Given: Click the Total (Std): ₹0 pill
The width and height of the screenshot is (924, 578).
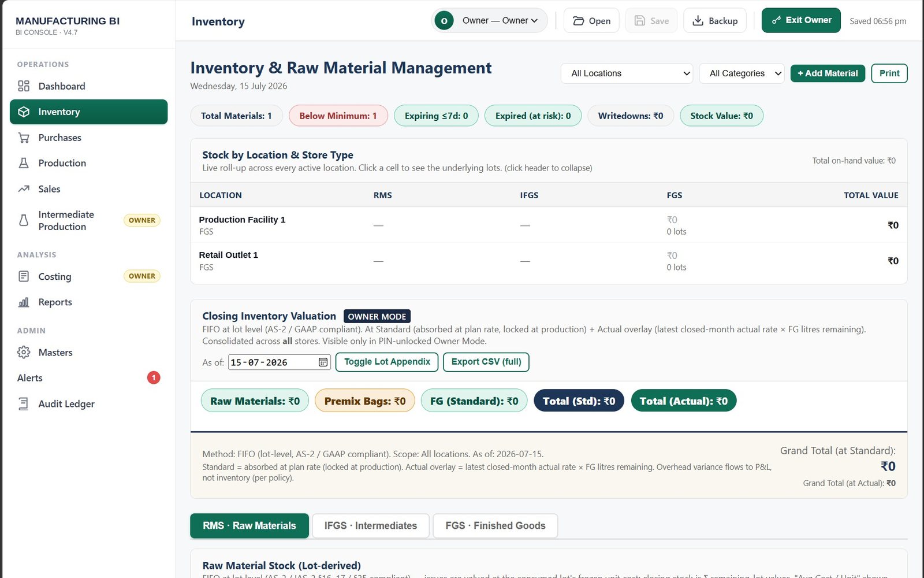Looking at the screenshot, I should [579, 401].
